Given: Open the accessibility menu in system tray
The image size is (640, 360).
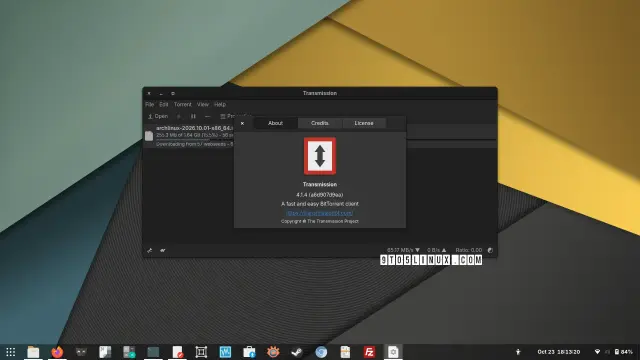Looking at the screenshot, I should (518, 352).
